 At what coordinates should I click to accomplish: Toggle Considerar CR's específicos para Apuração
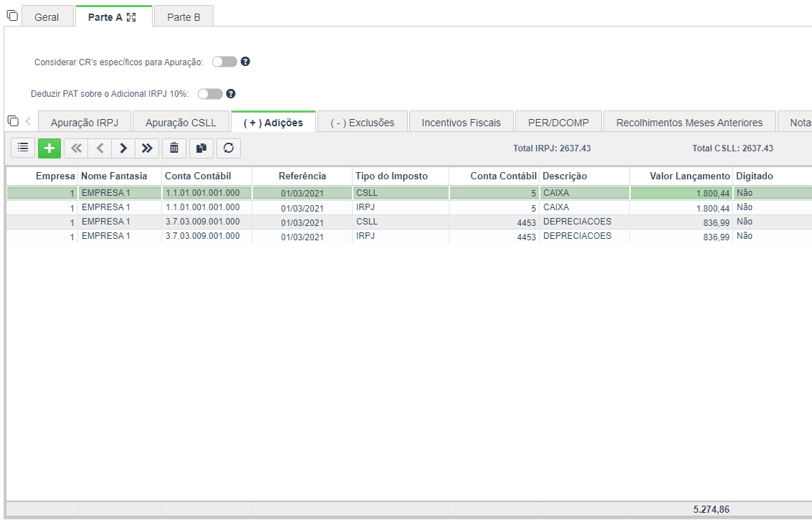tap(224, 62)
